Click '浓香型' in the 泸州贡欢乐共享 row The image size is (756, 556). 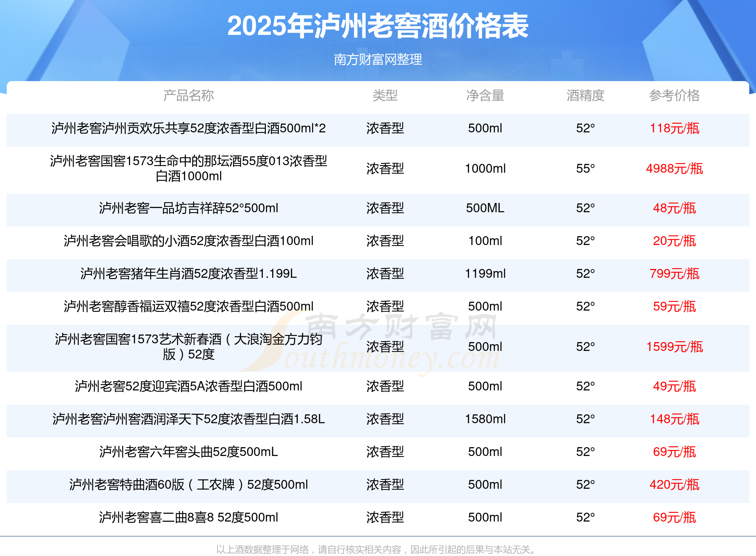[x=385, y=128]
